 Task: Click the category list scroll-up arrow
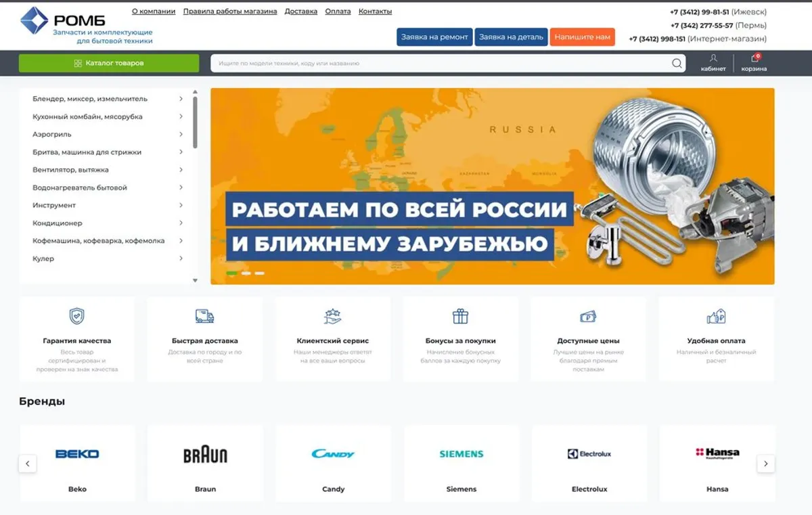click(196, 91)
